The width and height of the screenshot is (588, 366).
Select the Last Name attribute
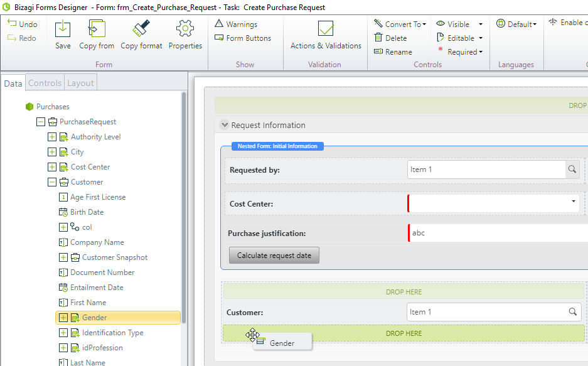click(x=88, y=362)
